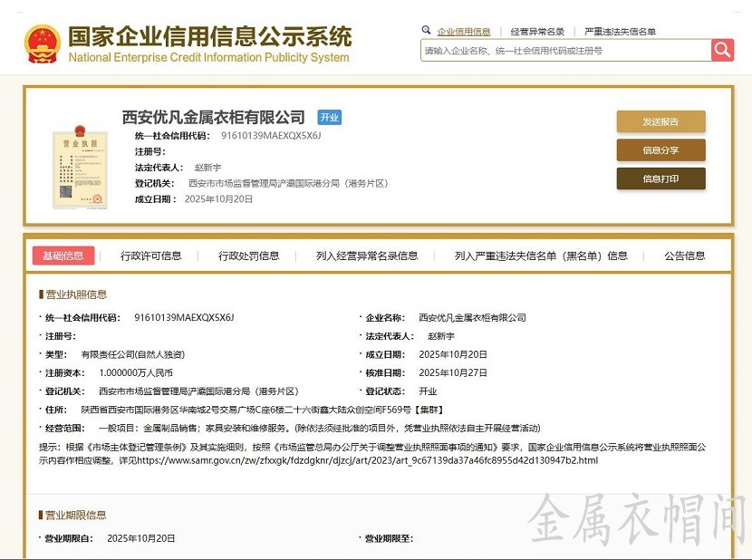Click the small magnifier icon beside 企业信用信息
Image resolution: width=752 pixels, height=560 pixels.
pos(426,30)
